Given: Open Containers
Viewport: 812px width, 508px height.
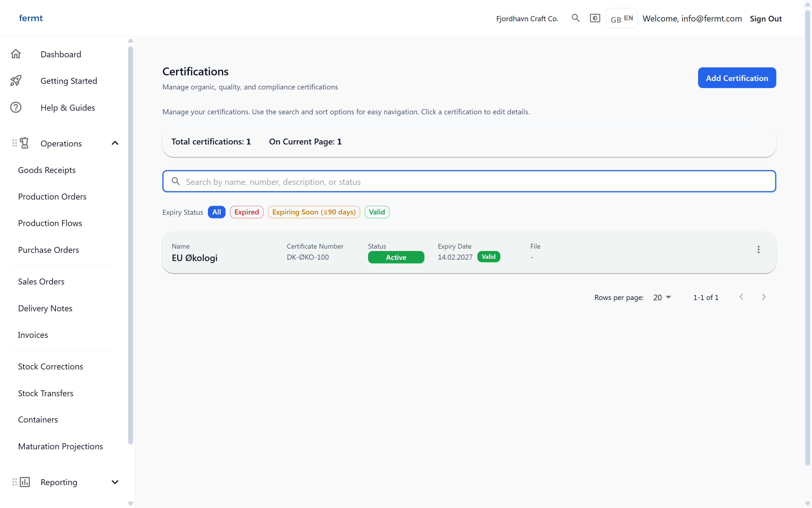Looking at the screenshot, I should click(38, 420).
